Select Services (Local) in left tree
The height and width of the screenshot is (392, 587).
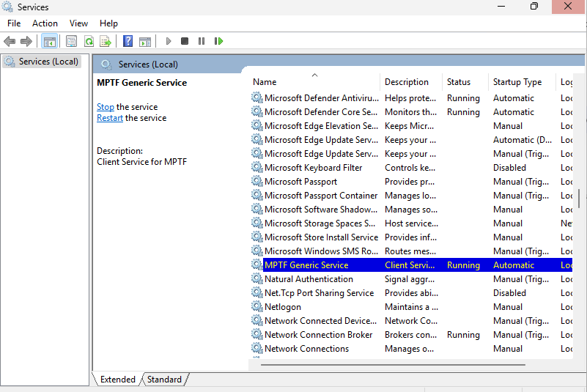pos(48,62)
